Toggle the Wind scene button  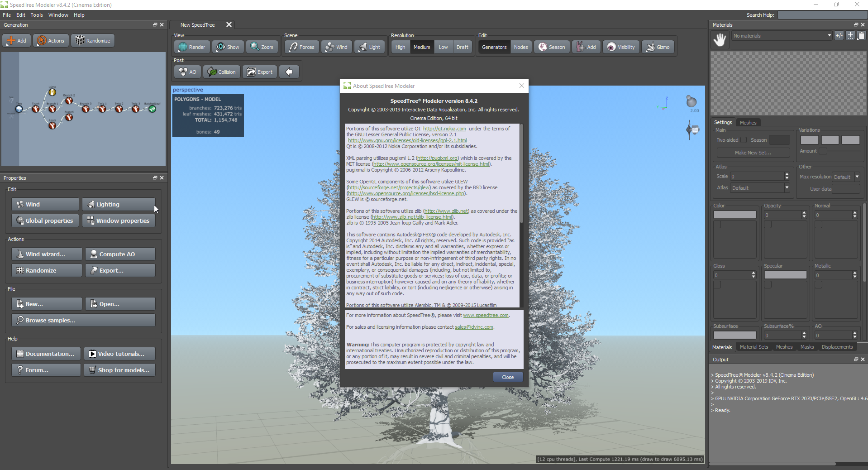[337, 47]
